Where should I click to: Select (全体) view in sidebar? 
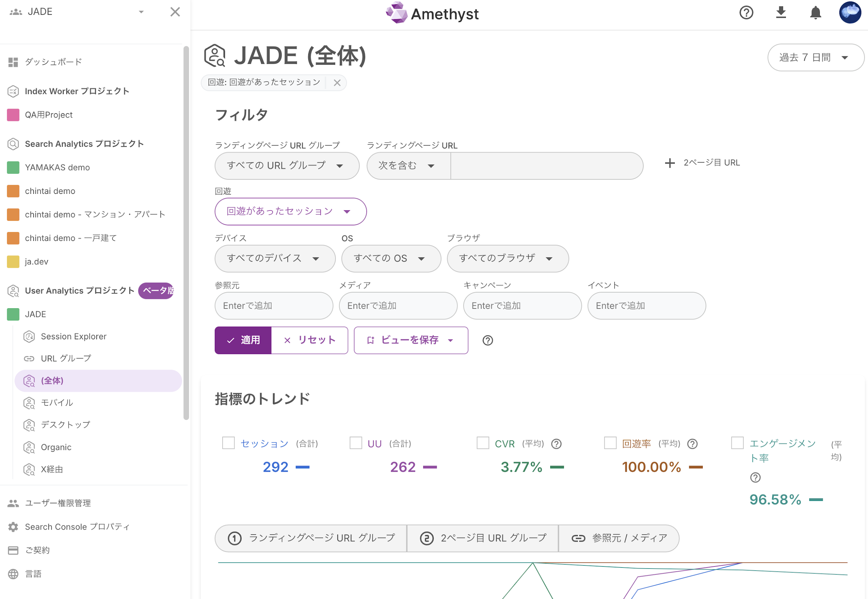[98, 381]
